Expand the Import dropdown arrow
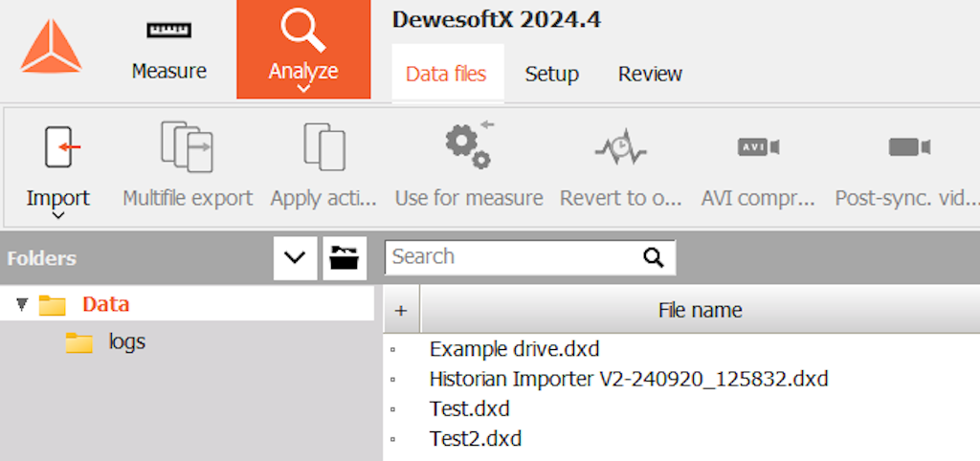 click(x=58, y=216)
